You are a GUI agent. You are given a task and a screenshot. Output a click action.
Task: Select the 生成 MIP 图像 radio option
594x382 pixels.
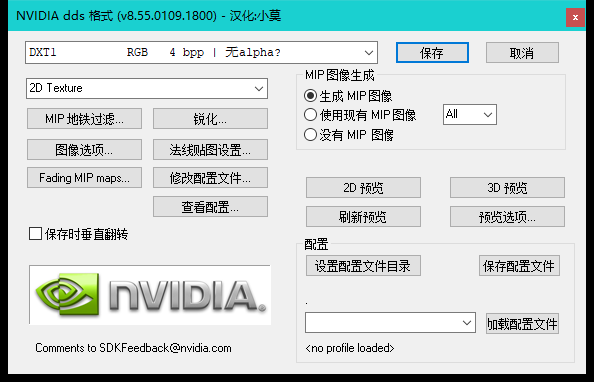coord(310,96)
